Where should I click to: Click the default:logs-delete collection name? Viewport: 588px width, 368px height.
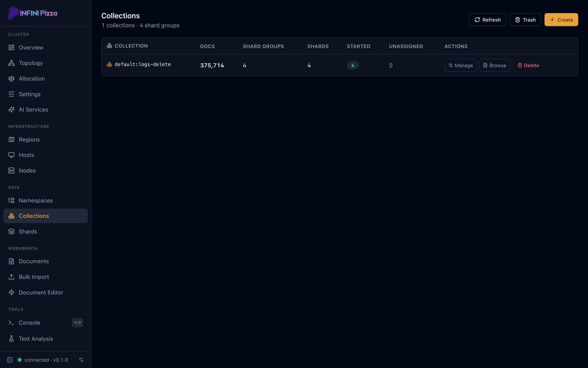pos(143,64)
